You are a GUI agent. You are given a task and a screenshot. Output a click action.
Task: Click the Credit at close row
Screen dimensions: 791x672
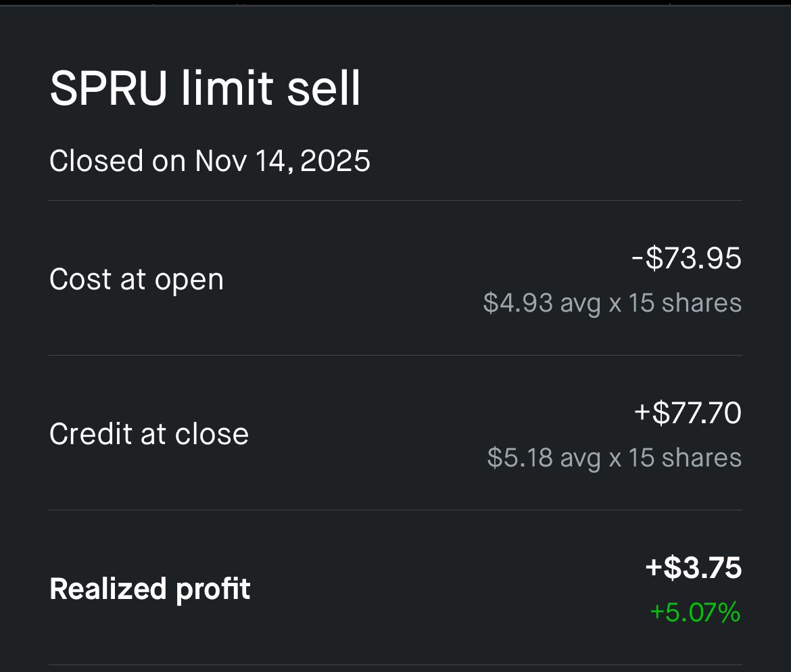click(x=395, y=434)
